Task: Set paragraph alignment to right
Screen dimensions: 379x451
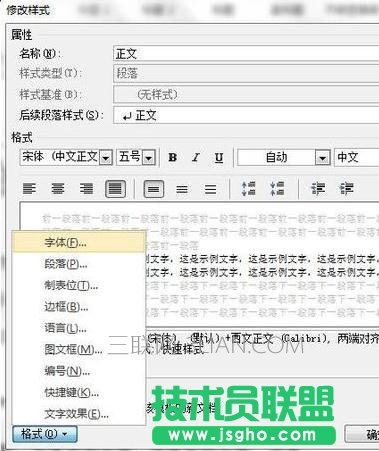Action: 86,189
